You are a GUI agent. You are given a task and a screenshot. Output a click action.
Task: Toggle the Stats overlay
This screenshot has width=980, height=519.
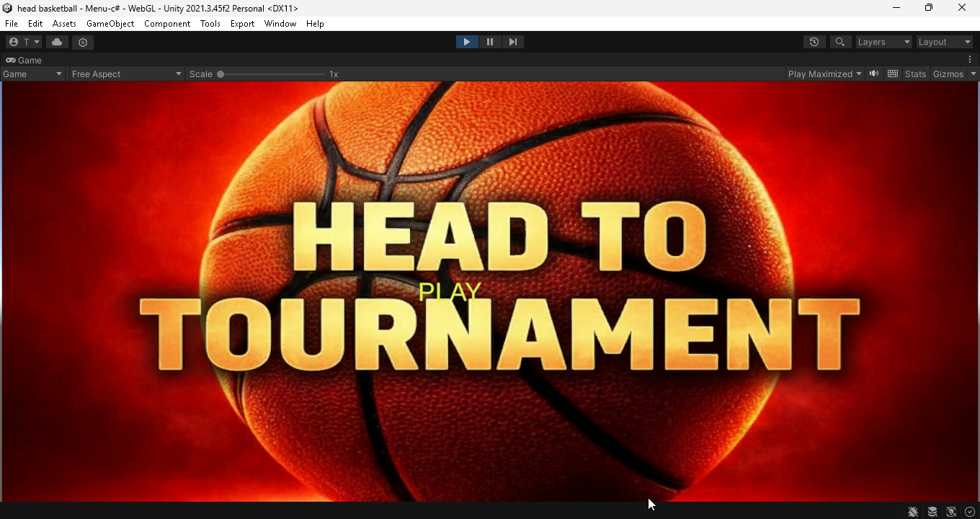tap(915, 74)
